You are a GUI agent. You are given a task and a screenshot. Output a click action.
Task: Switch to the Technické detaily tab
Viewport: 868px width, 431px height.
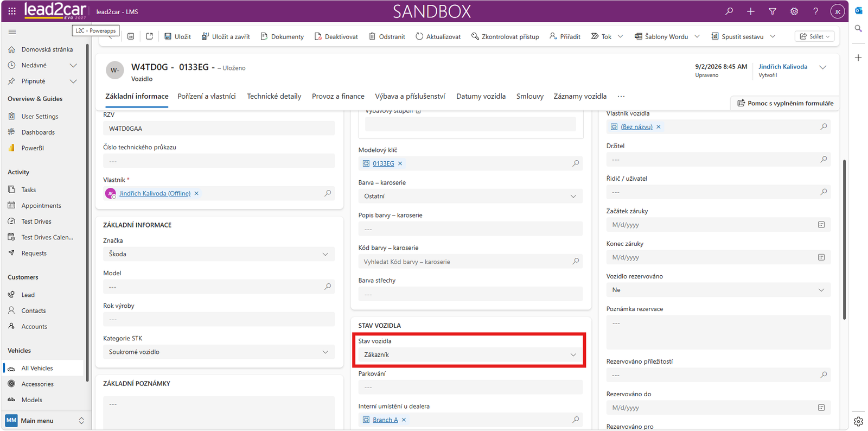coord(274,96)
